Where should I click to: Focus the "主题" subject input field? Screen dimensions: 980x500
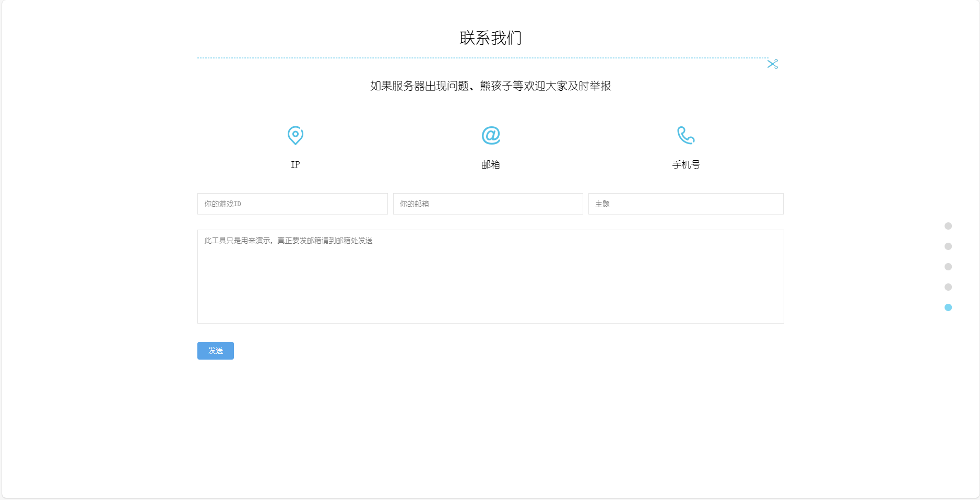686,204
